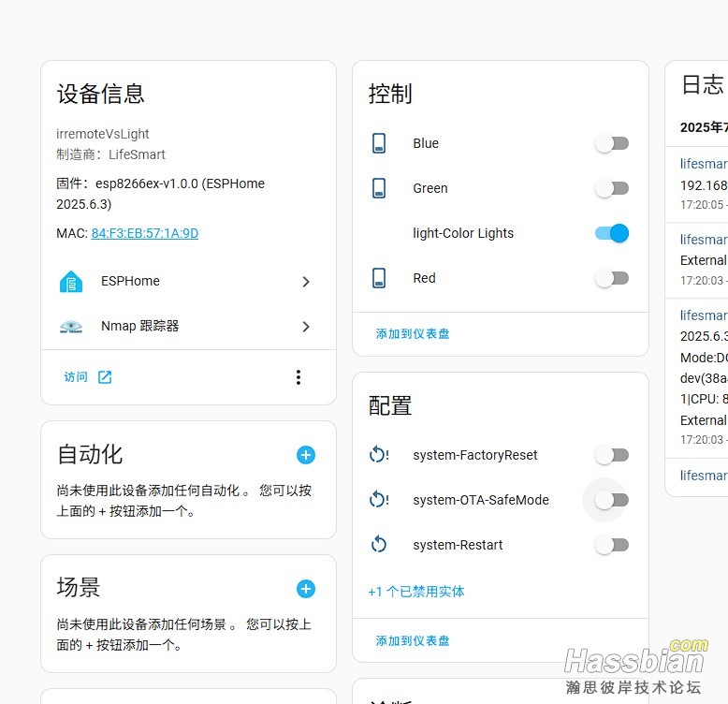Click the Blue entity label
This screenshot has height=704, width=728.
point(426,143)
